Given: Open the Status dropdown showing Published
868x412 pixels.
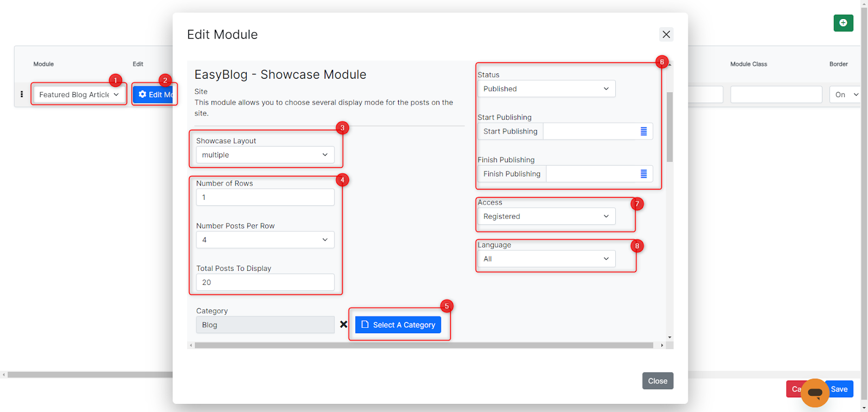Looking at the screenshot, I should coord(546,89).
